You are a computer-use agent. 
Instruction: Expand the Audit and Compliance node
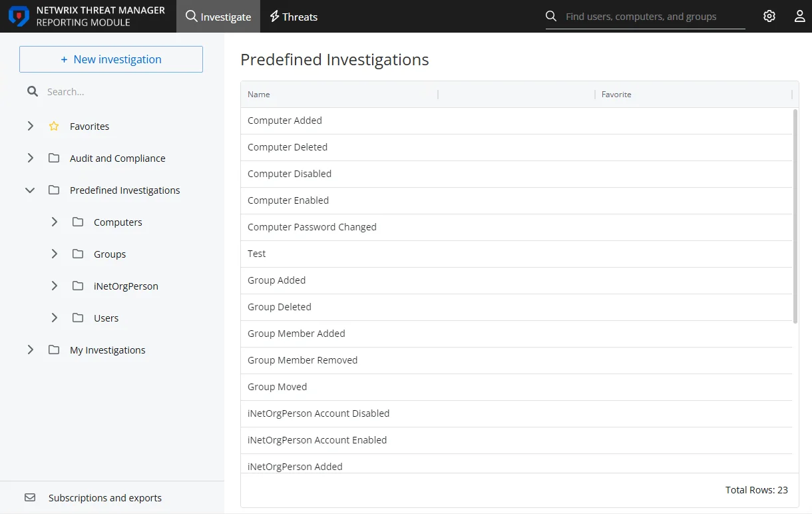[30, 158]
